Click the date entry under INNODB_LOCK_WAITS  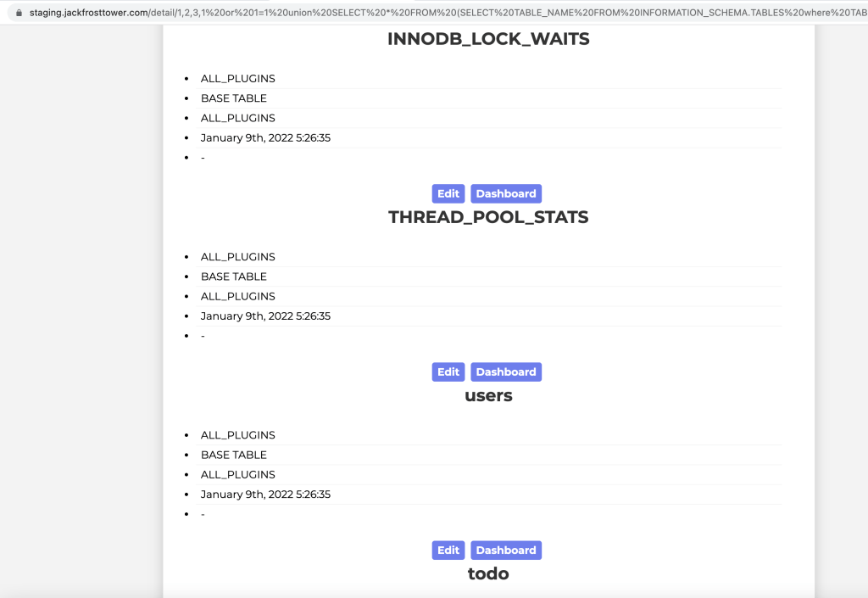pos(265,137)
